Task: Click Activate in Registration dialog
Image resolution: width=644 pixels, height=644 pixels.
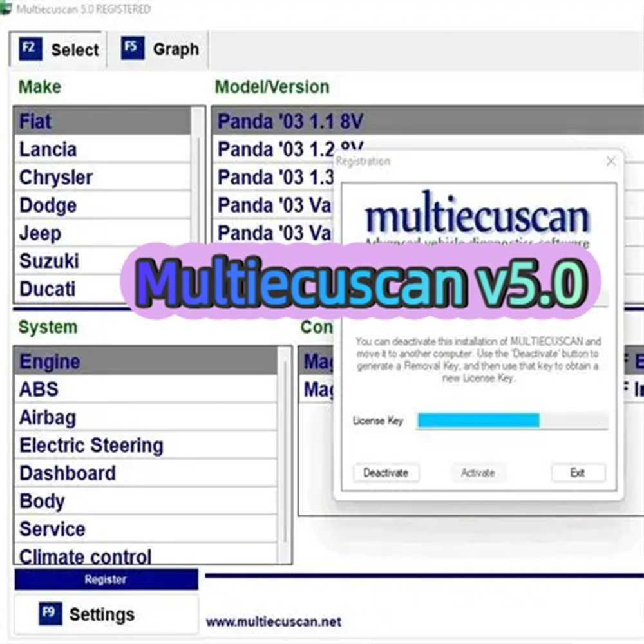Action: coord(478,473)
